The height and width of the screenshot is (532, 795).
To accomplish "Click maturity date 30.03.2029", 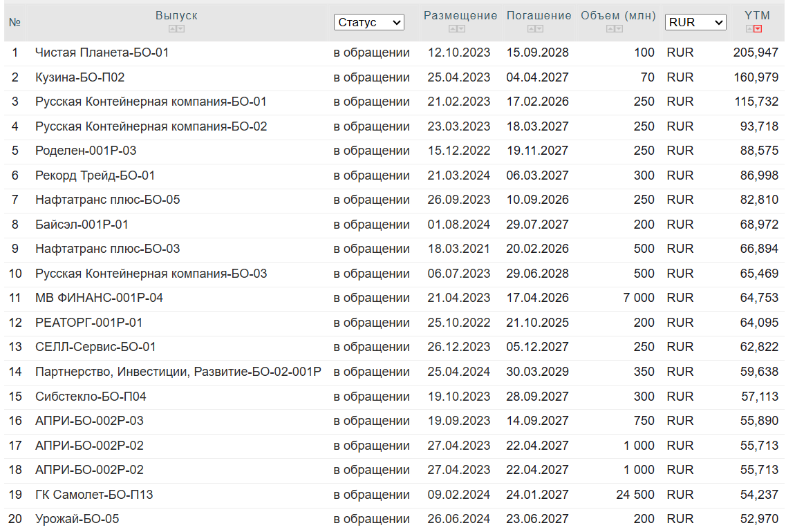I will [537, 372].
